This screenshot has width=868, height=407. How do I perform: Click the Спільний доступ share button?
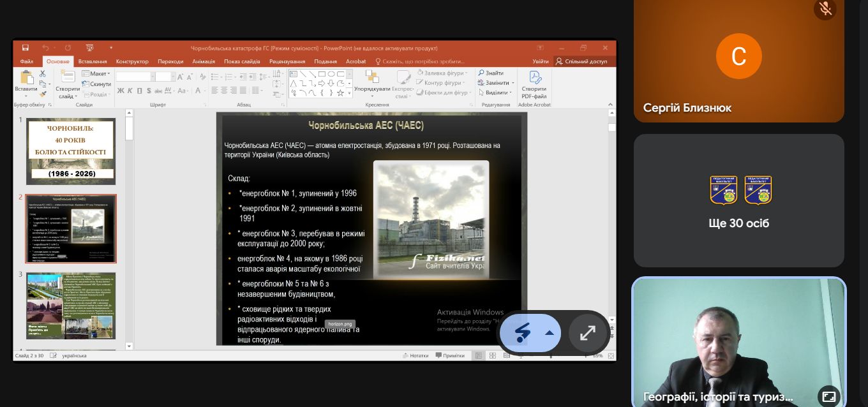(x=581, y=61)
